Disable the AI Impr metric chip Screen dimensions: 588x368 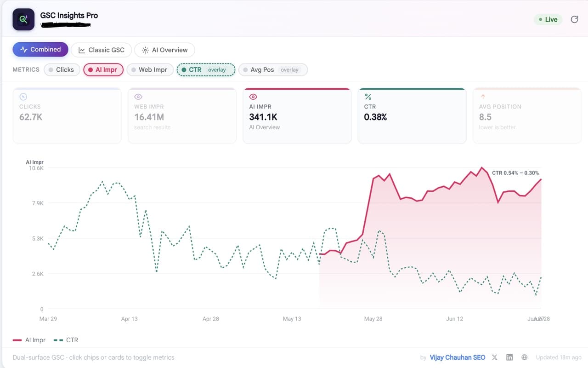[x=103, y=70]
